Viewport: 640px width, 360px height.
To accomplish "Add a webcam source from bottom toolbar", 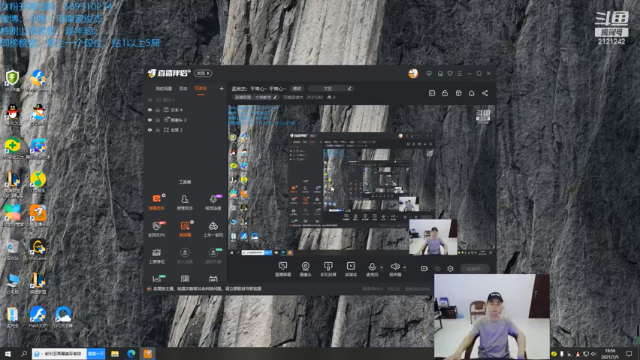I will coord(305,269).
